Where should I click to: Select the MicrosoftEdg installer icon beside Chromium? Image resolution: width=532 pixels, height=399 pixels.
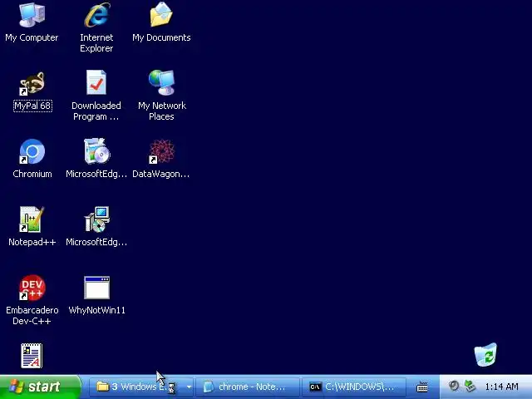tap(97, 151)
